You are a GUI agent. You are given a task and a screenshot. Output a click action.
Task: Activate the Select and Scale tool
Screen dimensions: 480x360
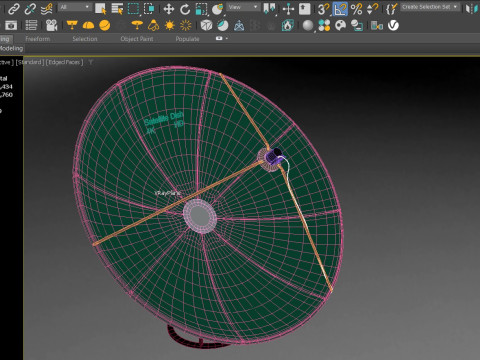[201, 9]
